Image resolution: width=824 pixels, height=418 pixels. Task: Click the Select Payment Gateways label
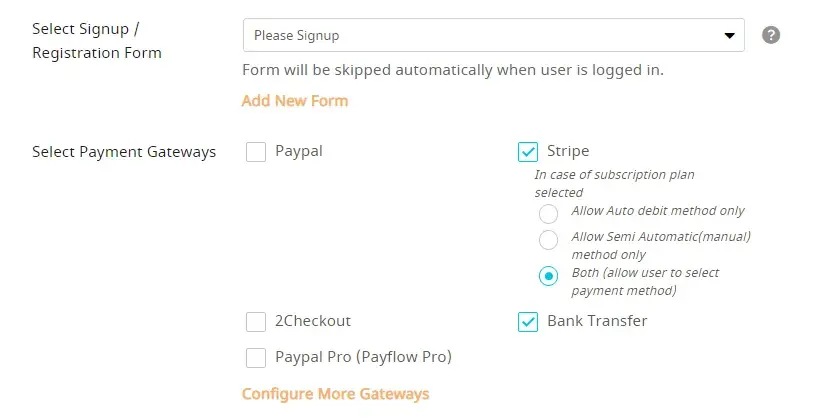[x=124, y=152]
